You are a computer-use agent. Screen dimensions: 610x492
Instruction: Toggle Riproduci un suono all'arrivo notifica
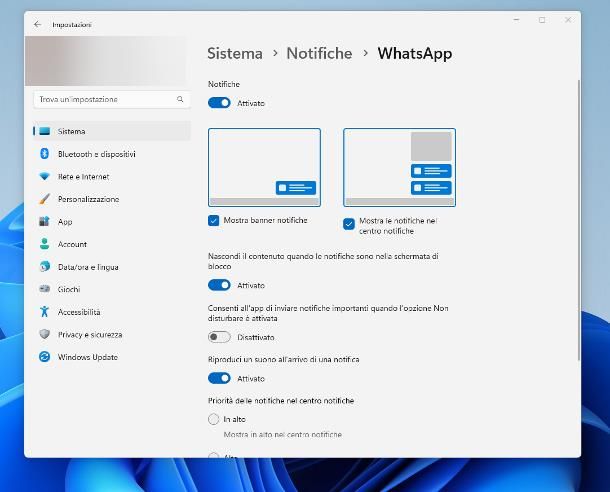pos(219,378)
